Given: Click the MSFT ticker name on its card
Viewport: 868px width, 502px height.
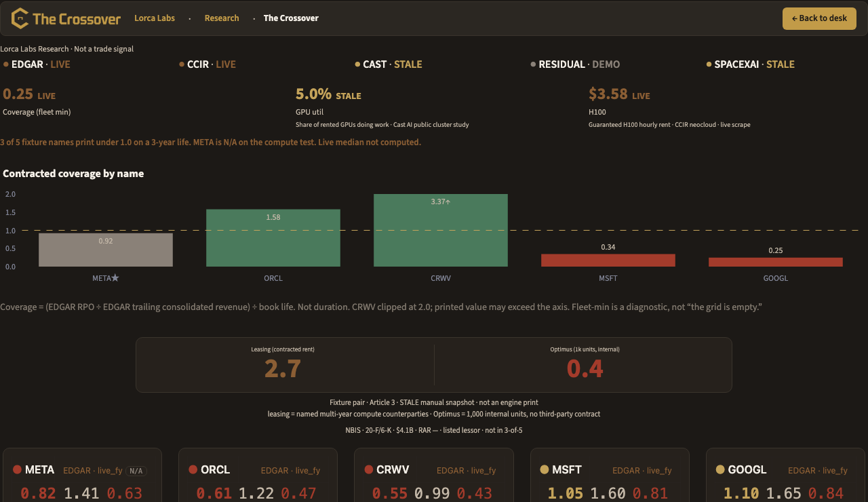Looking at the screenshot, I should [567, 469].
